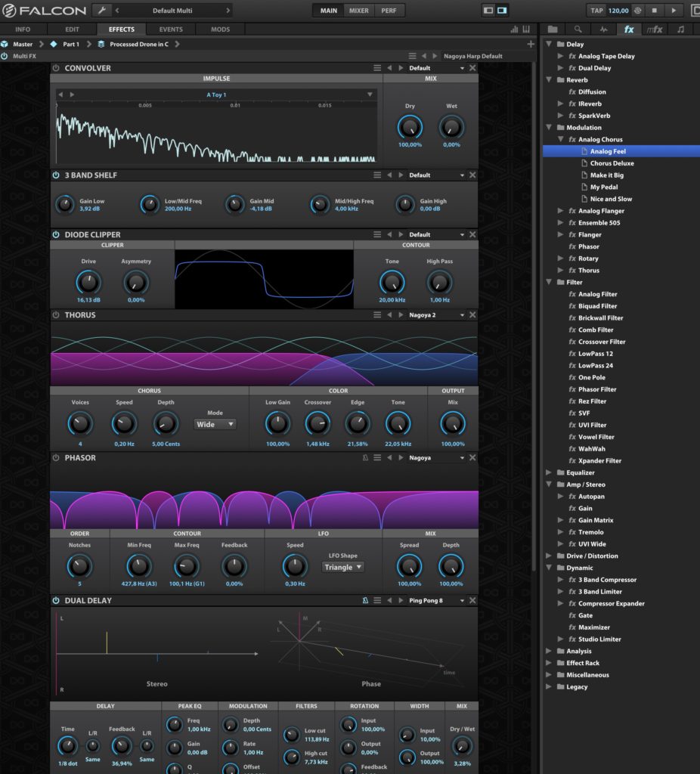Collapse the Reverb folder

(549, 79)
